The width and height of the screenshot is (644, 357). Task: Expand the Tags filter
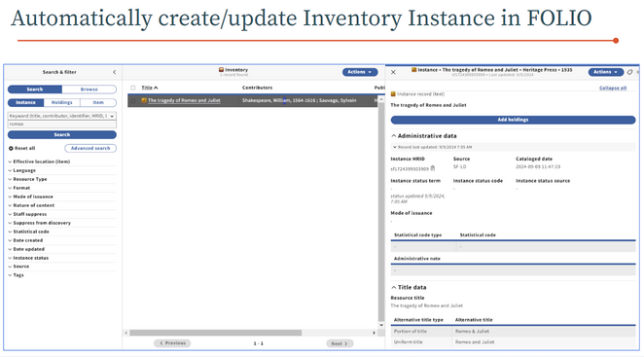coord(16,275)
